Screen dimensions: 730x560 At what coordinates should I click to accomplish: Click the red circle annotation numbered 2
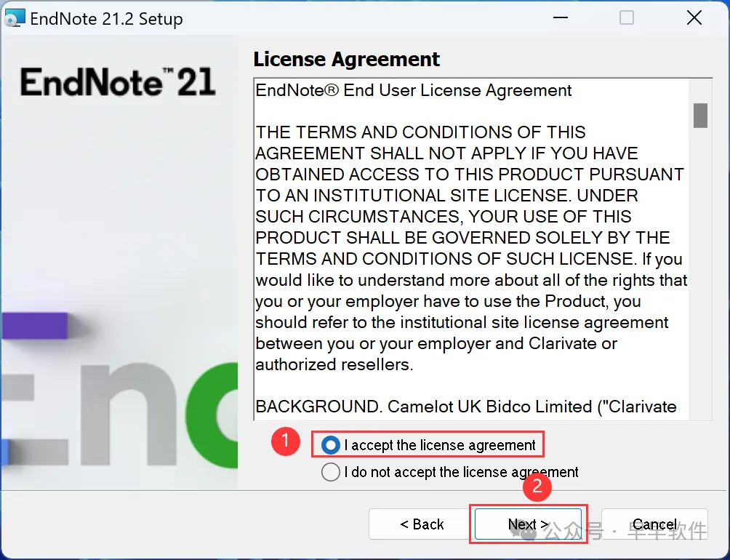point(537,486)
